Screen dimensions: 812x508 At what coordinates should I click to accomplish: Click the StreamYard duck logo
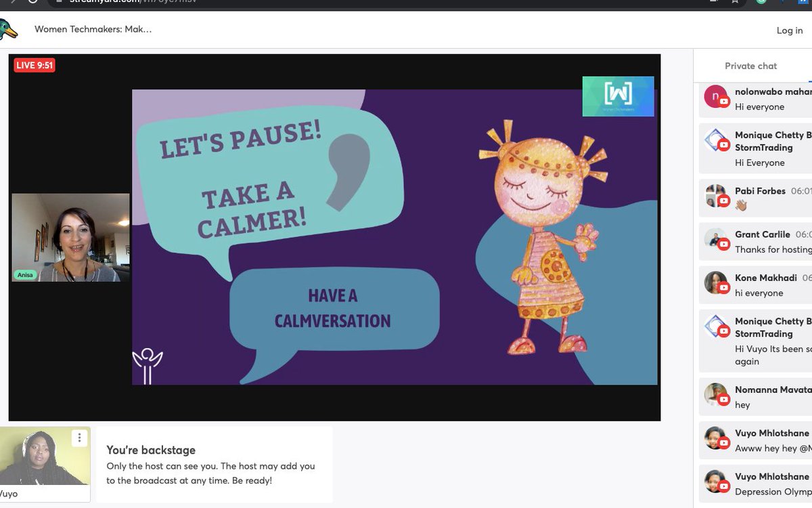(11, 28)
